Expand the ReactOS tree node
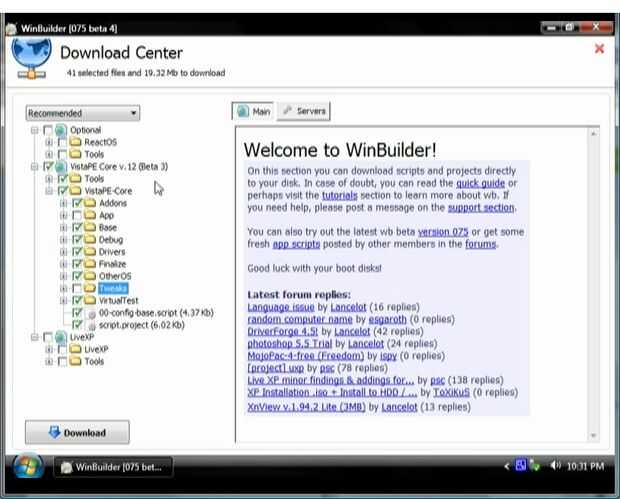This screenshot has width=620, height=499. pos(49,142)
